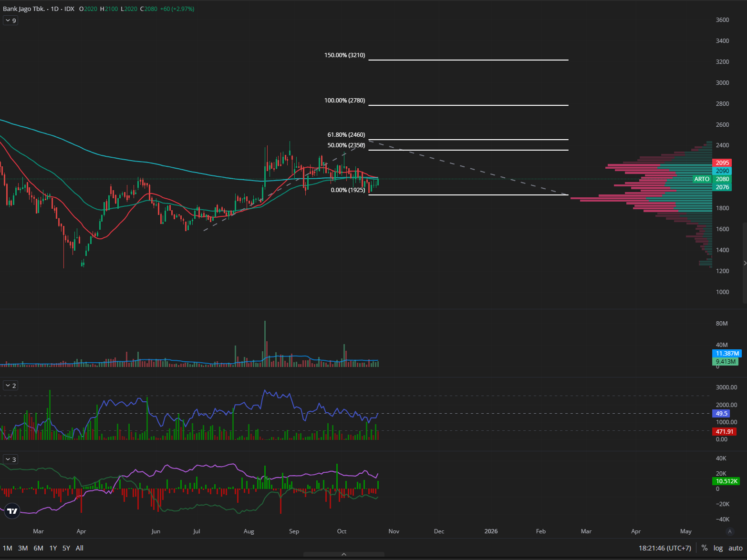Set chart range to 3M
This screenshot has width=747, height=560.
(x=23, y=548)
